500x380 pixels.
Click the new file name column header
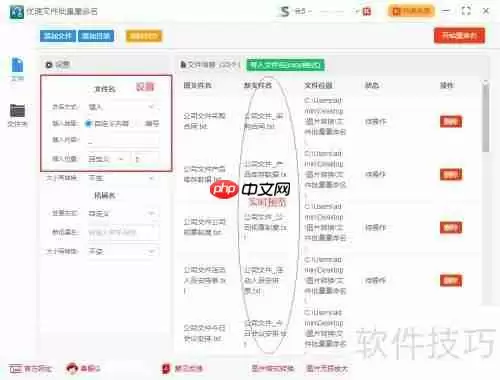258,85
